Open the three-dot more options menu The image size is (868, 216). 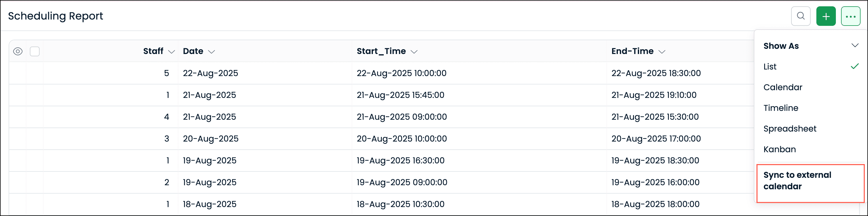851,16
